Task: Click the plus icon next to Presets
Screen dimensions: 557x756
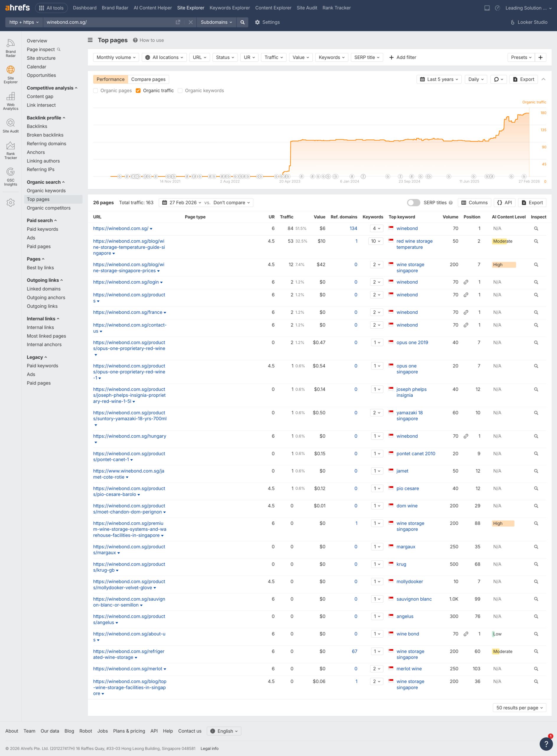Action: click(x=540, y=57)
